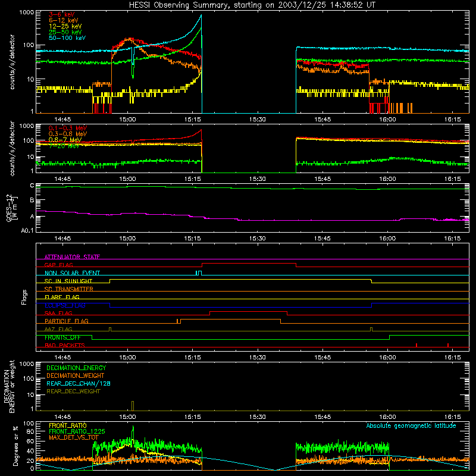Select the ECLIPSE_FLAG label

[65, 305]
